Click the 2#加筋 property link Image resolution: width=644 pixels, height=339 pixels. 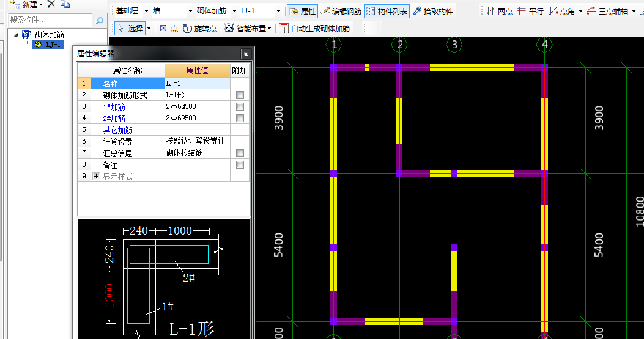pyautogui.click(x=114, y=118)
